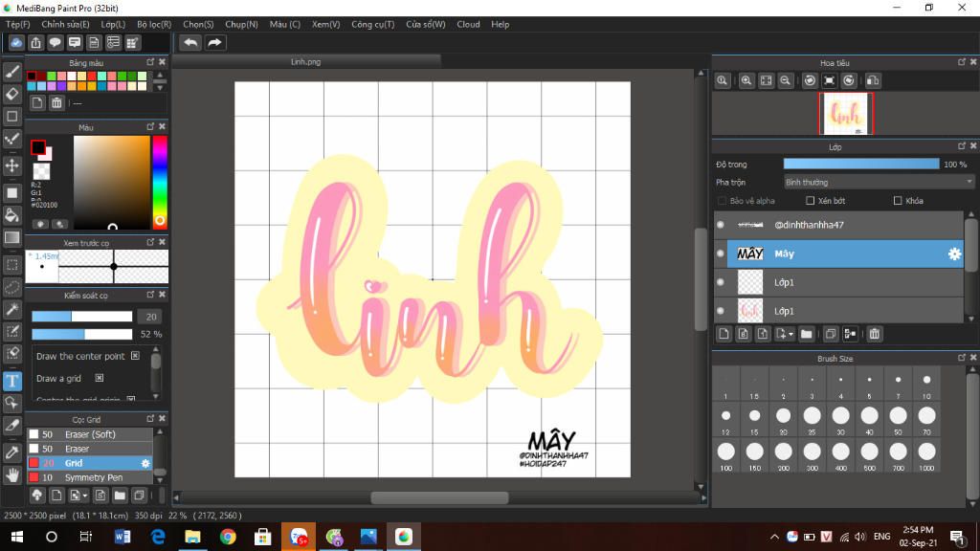Select the rectangular Select tool
980x551 pixels.
click(x=11, y=265)
